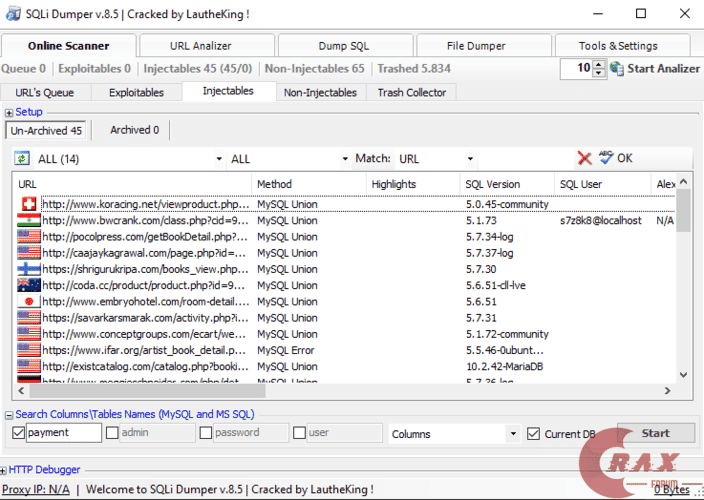Click the Start search button
This screenshot has height=500, width=704.
coord(656,433)
